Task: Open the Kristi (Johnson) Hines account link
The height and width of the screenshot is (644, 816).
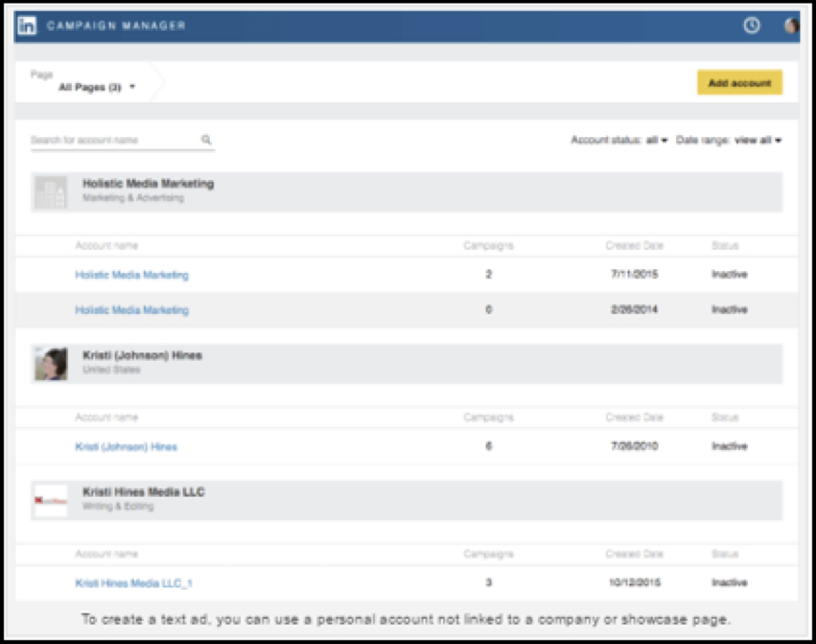Action: click(126, 446)
